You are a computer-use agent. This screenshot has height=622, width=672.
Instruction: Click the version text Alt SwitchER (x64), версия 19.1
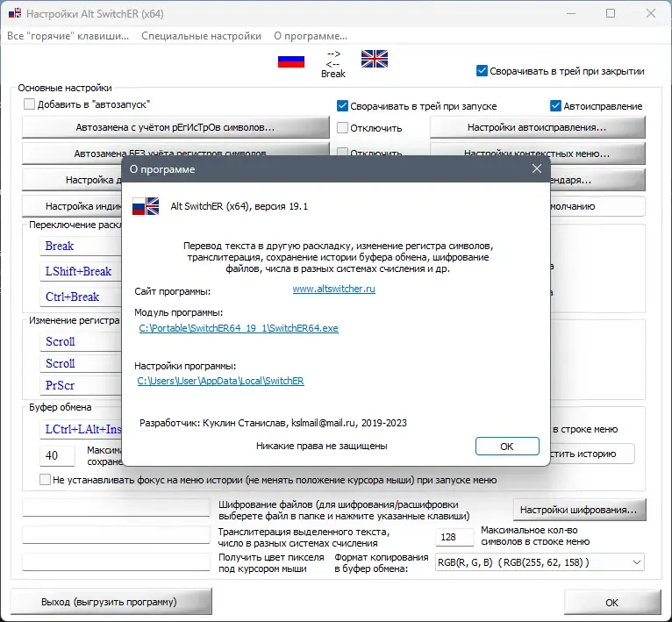239,206
